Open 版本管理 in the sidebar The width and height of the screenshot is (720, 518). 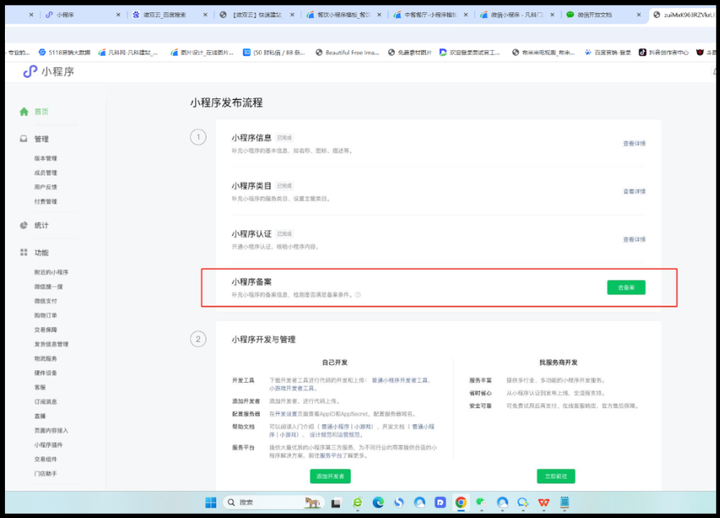pos(46,158)
